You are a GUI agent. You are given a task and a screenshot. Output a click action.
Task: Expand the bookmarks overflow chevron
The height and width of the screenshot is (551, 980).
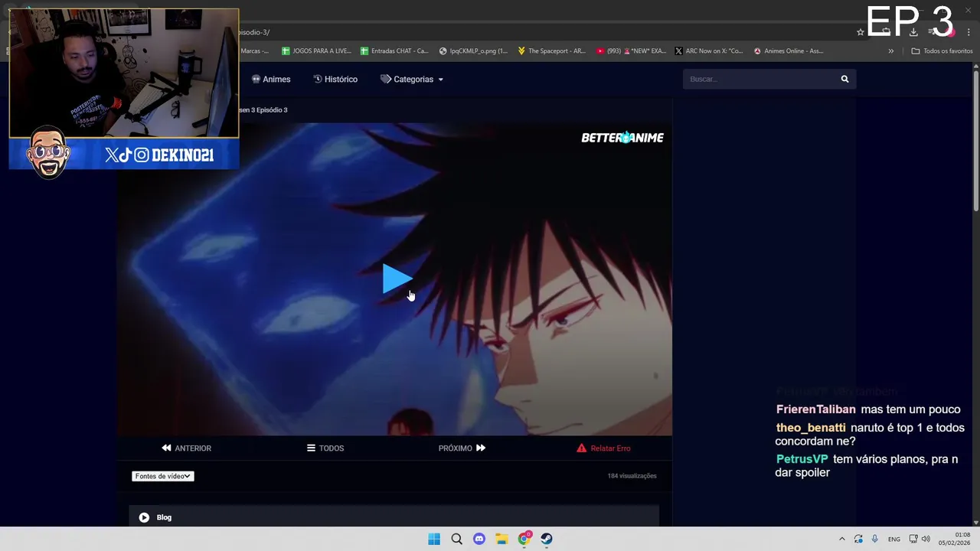(x=891, y=51)
